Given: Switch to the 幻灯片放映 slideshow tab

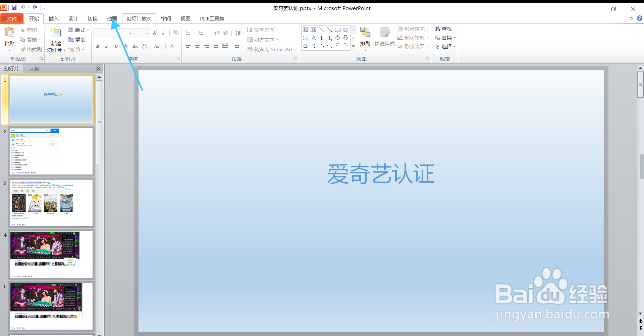Looking at the screenshot, I should (x=139, y=19).
